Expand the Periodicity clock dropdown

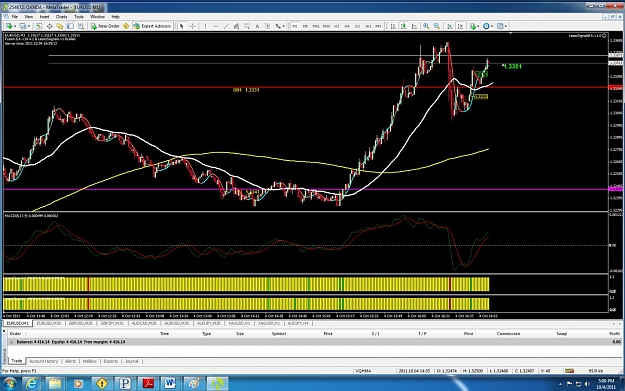pos(492,26)
